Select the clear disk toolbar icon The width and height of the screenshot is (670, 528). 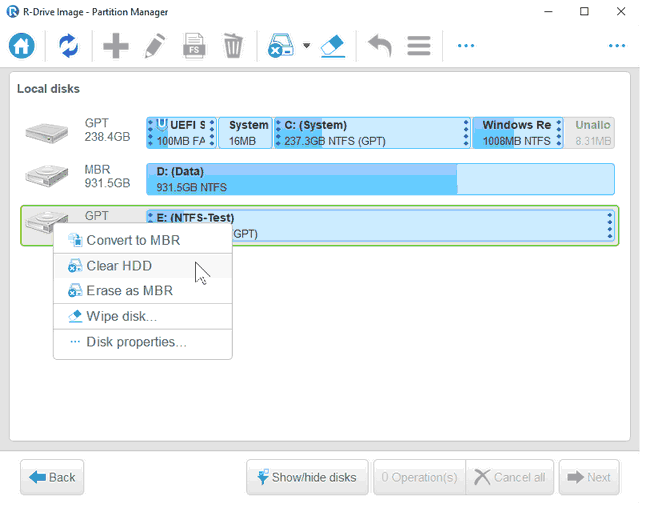[x=281, y=45]
